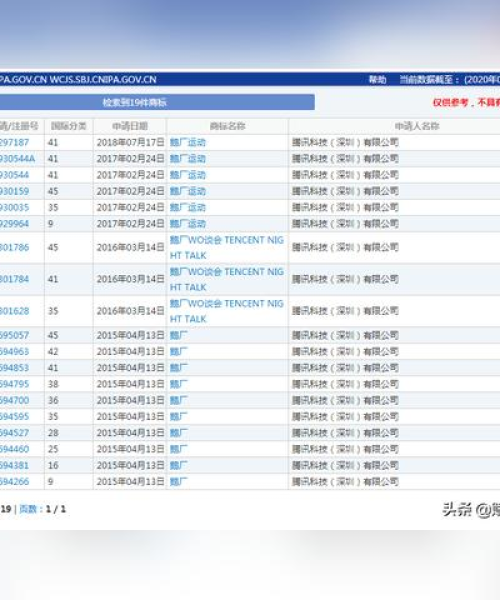
Task: Open registration number link ending 297187
Action: pos(14,142)
